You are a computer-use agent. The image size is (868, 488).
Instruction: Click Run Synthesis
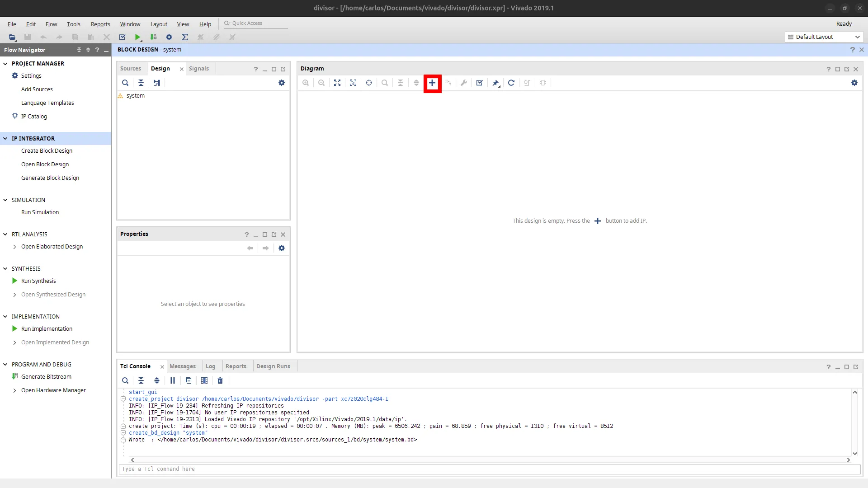click(38, 281)
